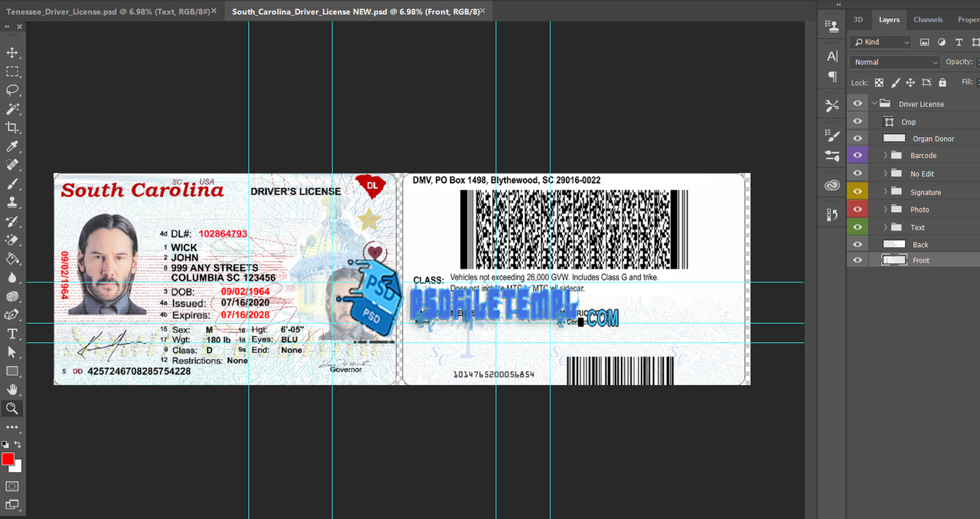Select the Brush tool

[12, 184]
